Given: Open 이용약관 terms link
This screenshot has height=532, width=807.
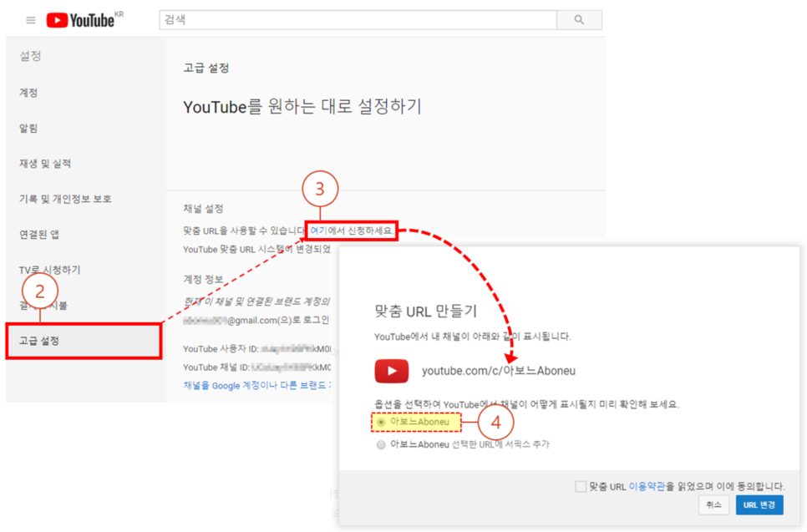Looking at the screenshot, I should [x=647, y=486].
